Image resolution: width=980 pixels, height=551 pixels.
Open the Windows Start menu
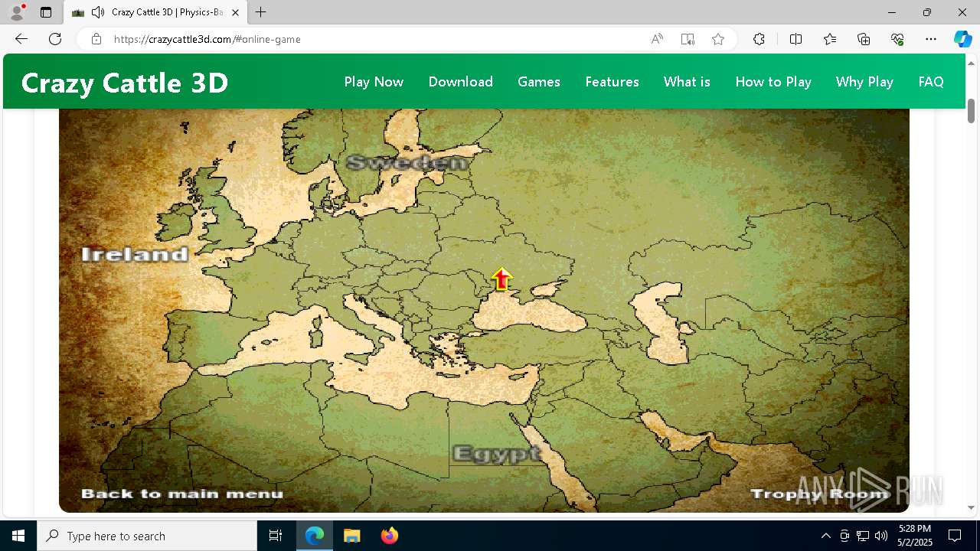[18, 536]
